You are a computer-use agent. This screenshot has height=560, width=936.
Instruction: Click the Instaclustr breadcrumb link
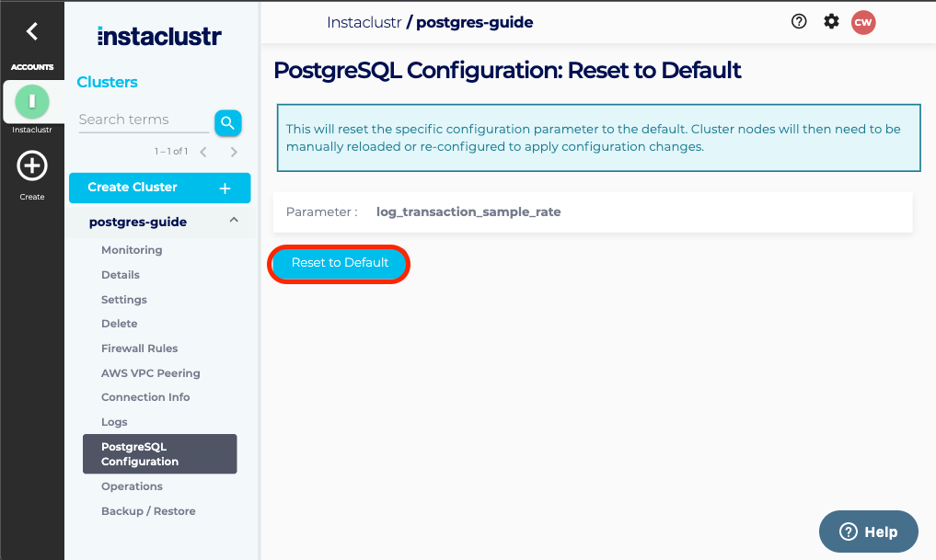[x=364, y=22]
